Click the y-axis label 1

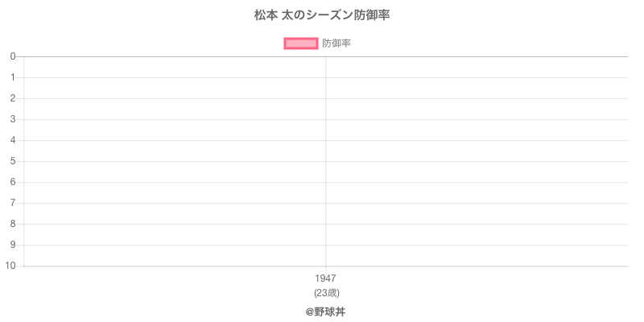[x=13, y=77]
